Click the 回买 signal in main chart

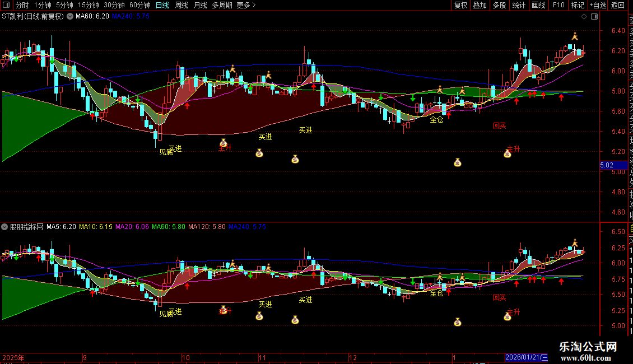point(499,125)
